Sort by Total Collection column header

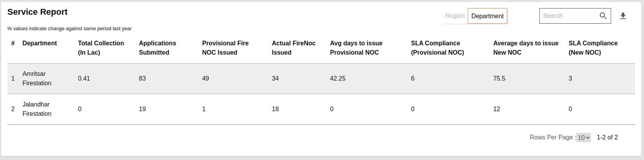[x=101, y=48]
